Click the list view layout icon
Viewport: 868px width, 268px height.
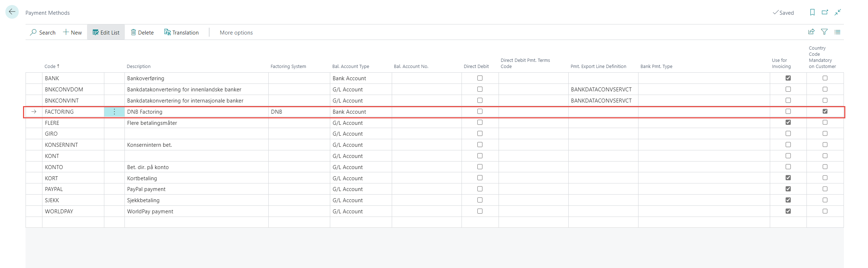(x=837, y=32)
